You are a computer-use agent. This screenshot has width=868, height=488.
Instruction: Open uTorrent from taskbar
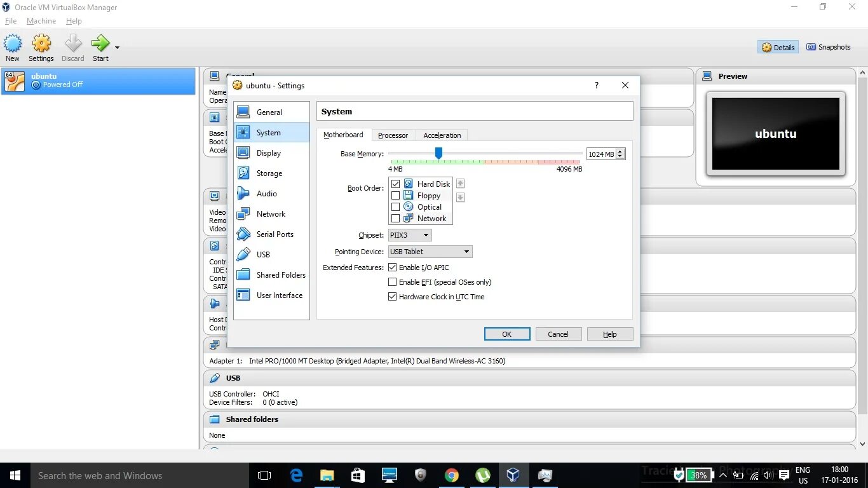click(483, 475)
